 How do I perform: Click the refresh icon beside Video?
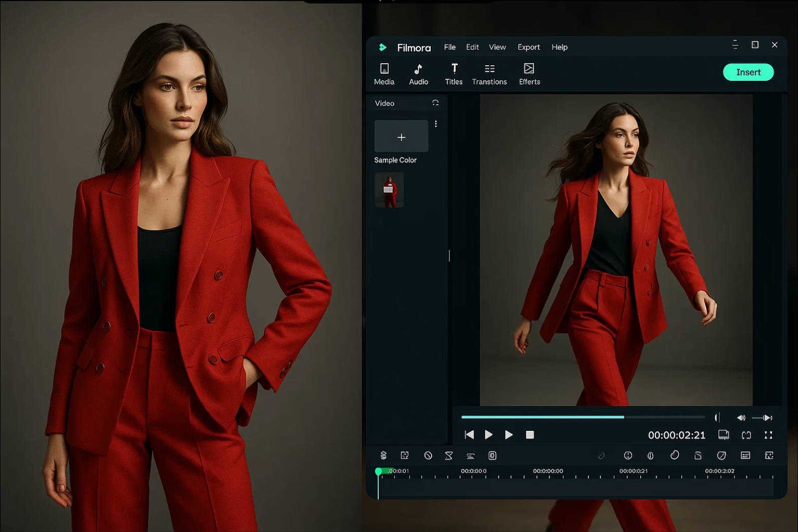[x=435, y=103]
